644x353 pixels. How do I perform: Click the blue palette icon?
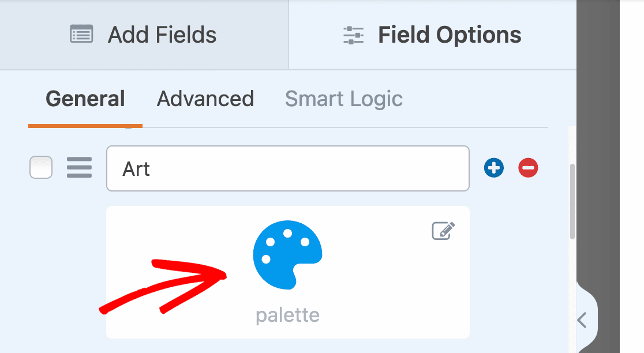[x=287, y=255]
